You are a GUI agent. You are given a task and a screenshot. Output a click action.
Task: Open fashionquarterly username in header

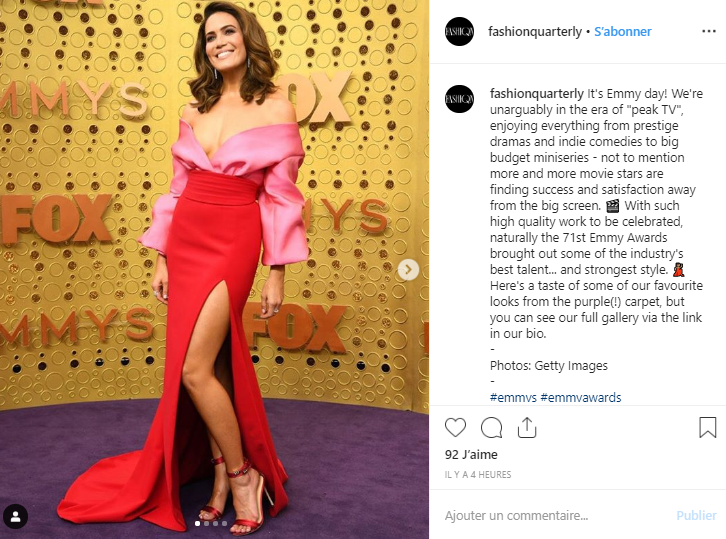[535, 31]
